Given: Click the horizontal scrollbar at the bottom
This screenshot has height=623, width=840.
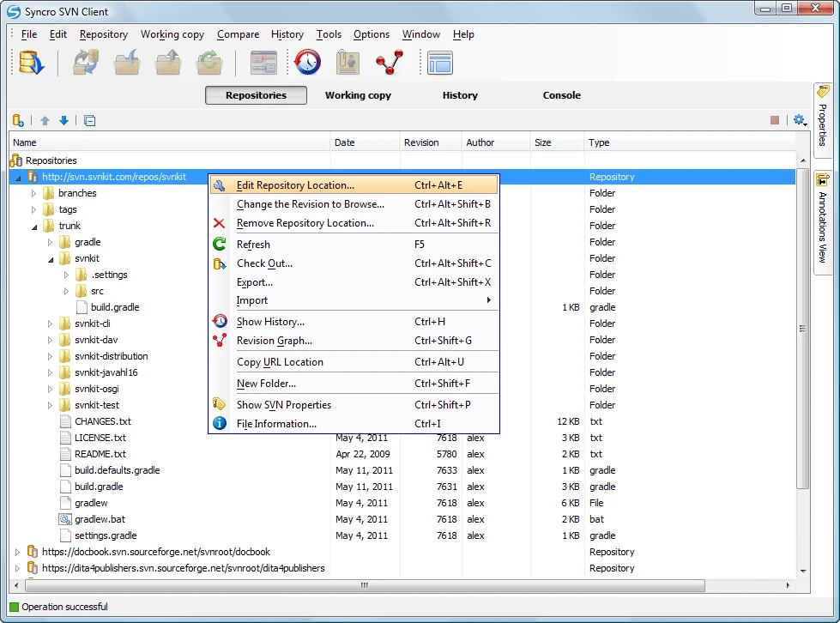Looking at the screenshot, I should 363,584.
